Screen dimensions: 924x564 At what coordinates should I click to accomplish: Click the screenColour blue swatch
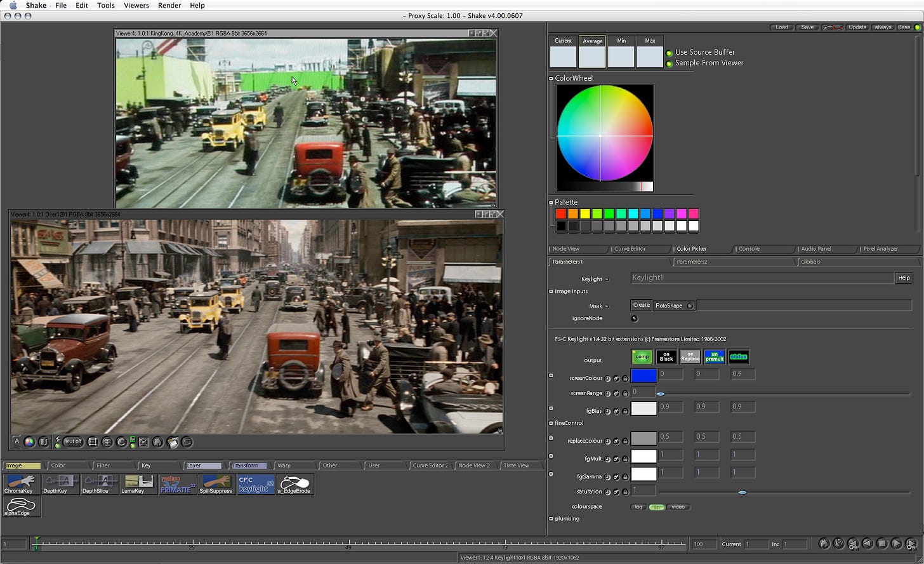pos(643,376)
